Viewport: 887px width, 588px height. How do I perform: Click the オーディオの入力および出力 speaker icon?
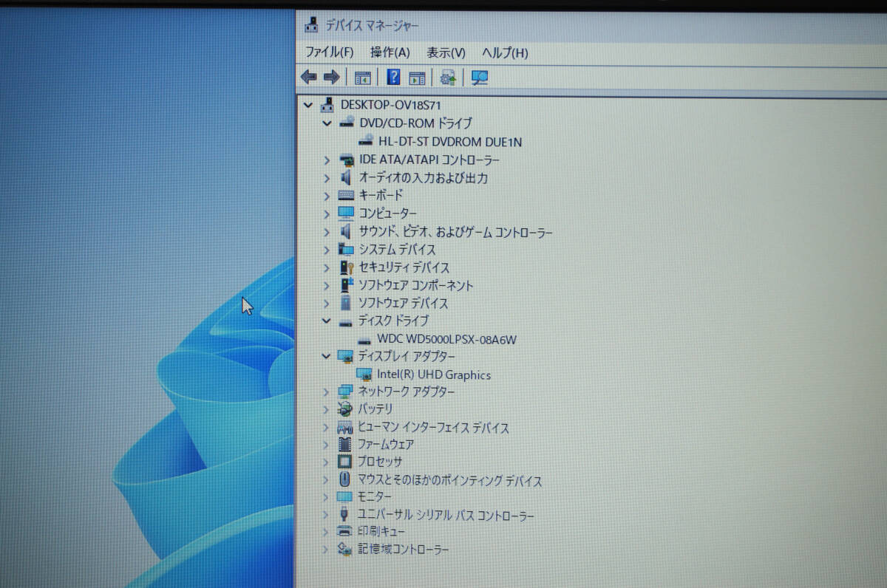346,178
